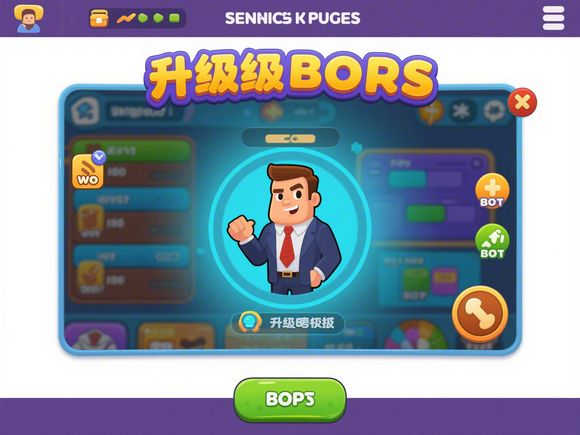Viewport: 580px width, 435px height.
Task: Select the green tab in left list
Action: (x=131, y=151)
